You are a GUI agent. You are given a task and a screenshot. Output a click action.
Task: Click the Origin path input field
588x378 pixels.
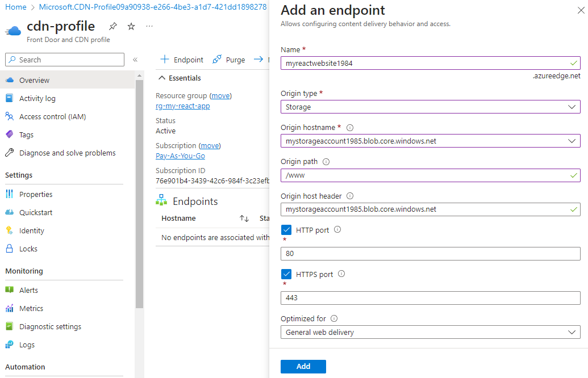(x=430, y=175)
